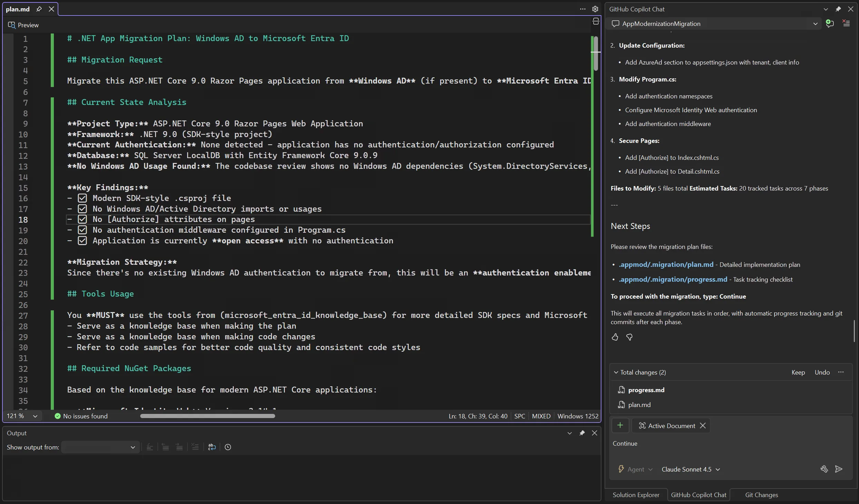Open the tools selector icon in chat
The height and width of the screenshot is (504, 859).
click(824, 469)
